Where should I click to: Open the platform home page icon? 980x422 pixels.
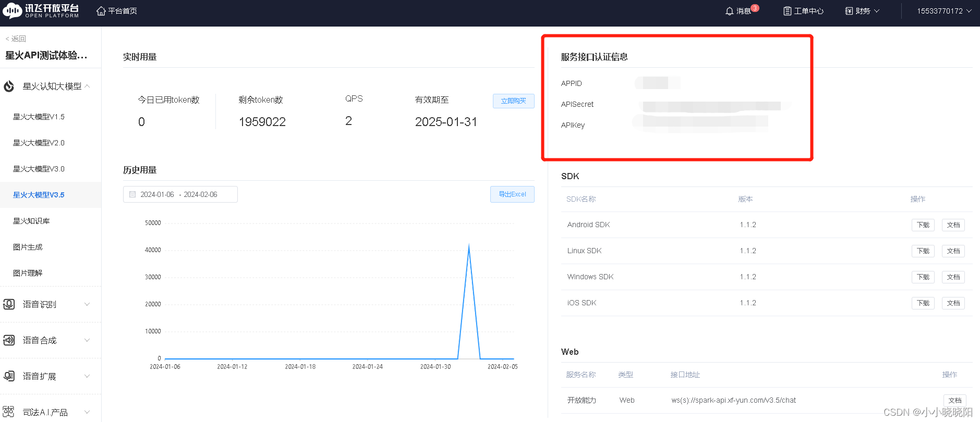[x=101, y=11]
